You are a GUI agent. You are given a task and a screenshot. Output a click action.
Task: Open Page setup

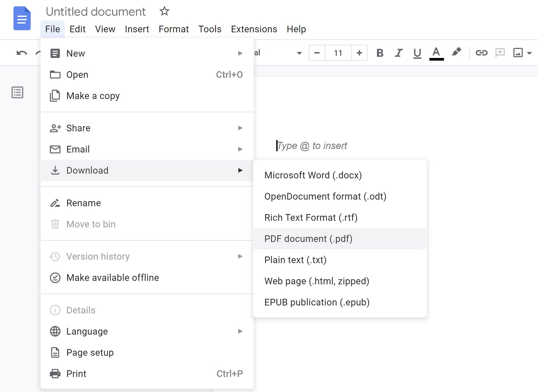coord(147,353)
